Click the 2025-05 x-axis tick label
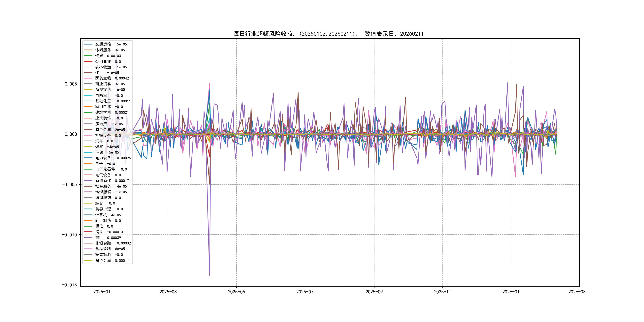The image size is (644, 322). (236, 292)
